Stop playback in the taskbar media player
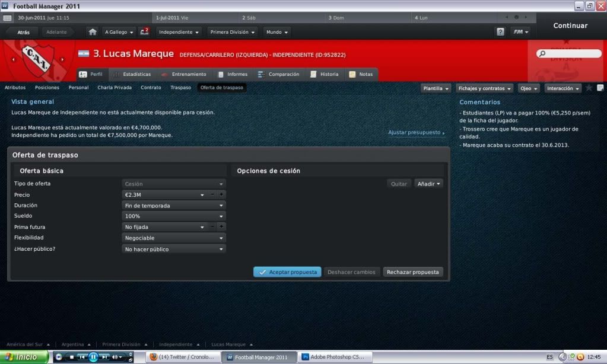The image size is (607, 364). coord(72,357)
